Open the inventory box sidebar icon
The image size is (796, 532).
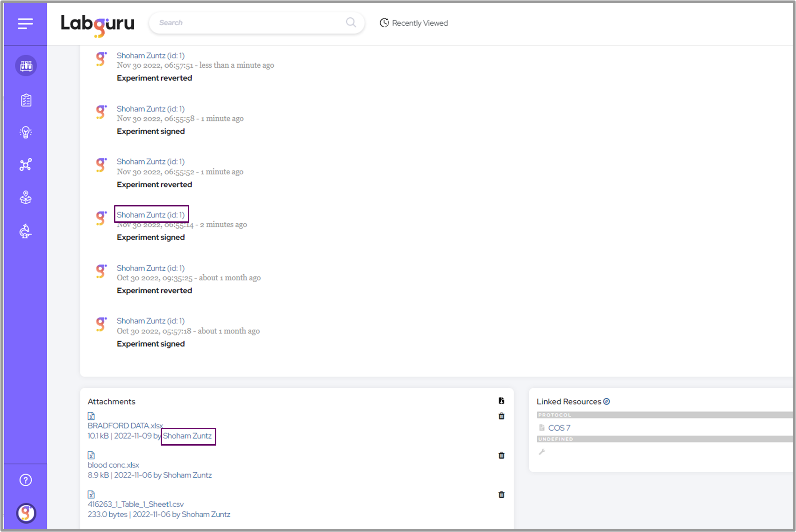pos(26,198)
